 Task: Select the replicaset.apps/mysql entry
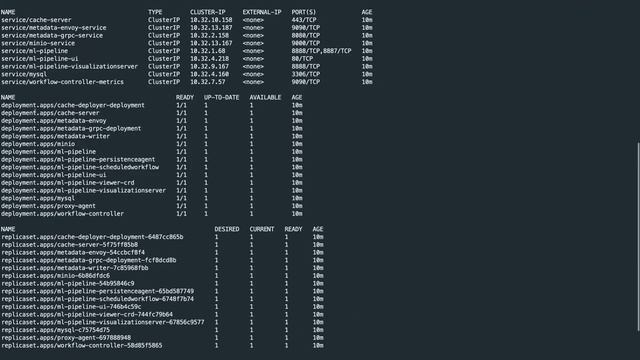[x=56, y=330]
